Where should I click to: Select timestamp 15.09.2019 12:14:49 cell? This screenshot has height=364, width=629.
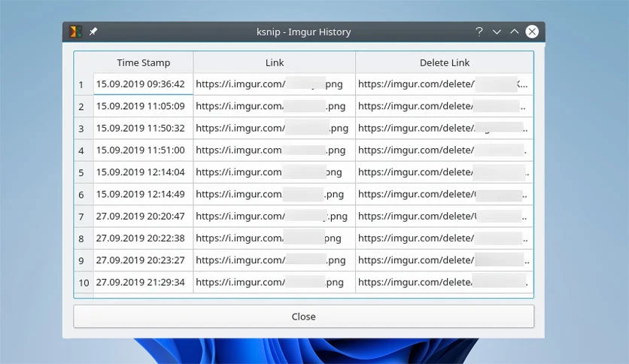pyautogui.click(x=143, y=195)
